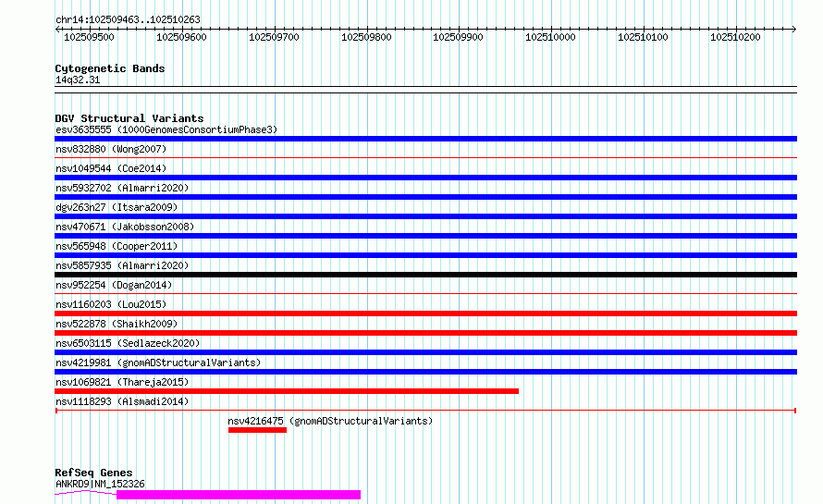Click the red bar under nsv1160203
823x504 pixels.
pos(425,313)
